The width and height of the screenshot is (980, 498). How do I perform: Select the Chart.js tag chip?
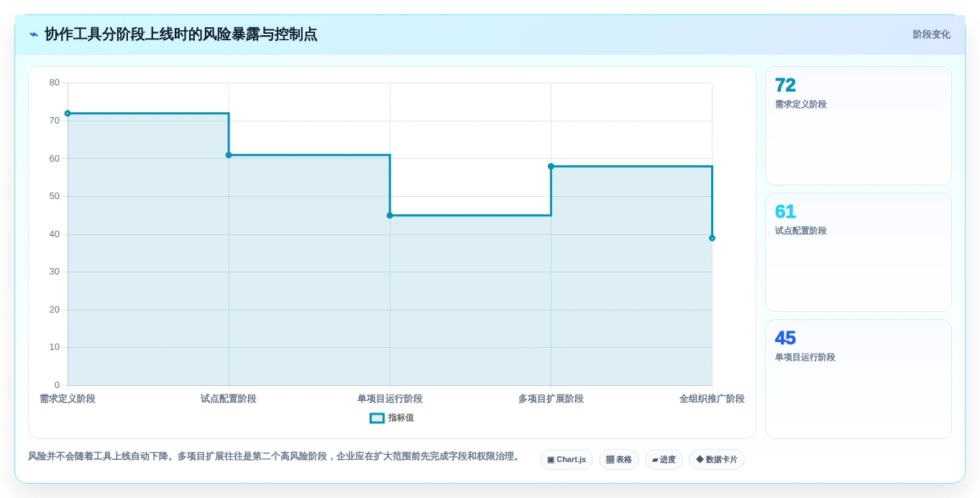pyautogui.click(x=567, y=460)
